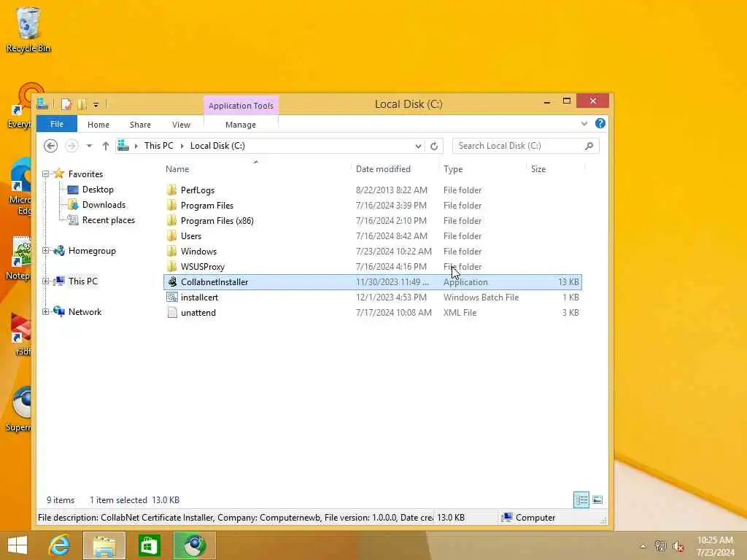This screenshot has width=747, height=560.
Task: Open the Start button on taskbar
Action: [18, 545]
